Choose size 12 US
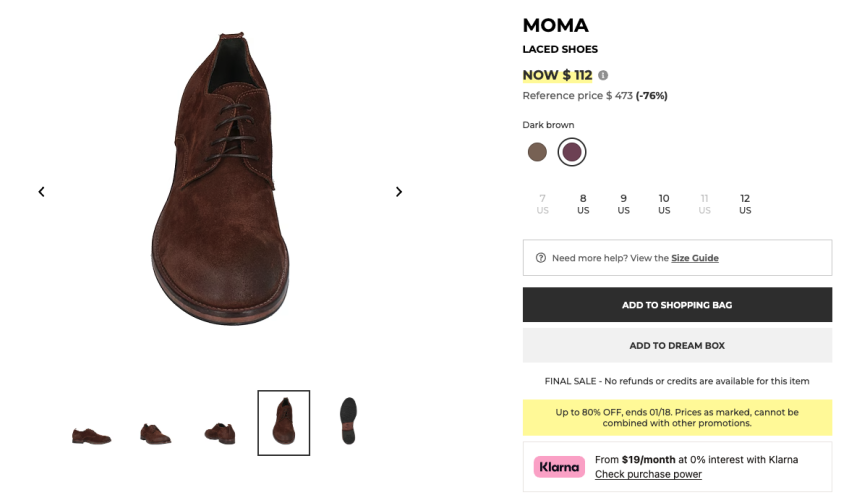Screen dimensions: 849x503 tap(745, 204)
